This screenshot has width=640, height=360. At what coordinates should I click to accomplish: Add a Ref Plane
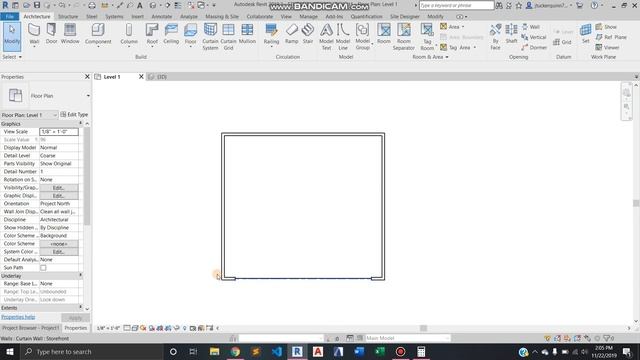pos(611,37)
